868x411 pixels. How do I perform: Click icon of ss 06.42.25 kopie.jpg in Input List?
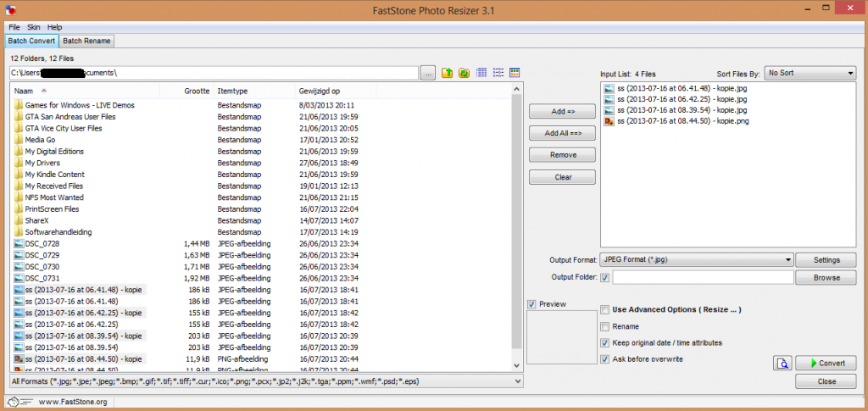tap(609, 99)
